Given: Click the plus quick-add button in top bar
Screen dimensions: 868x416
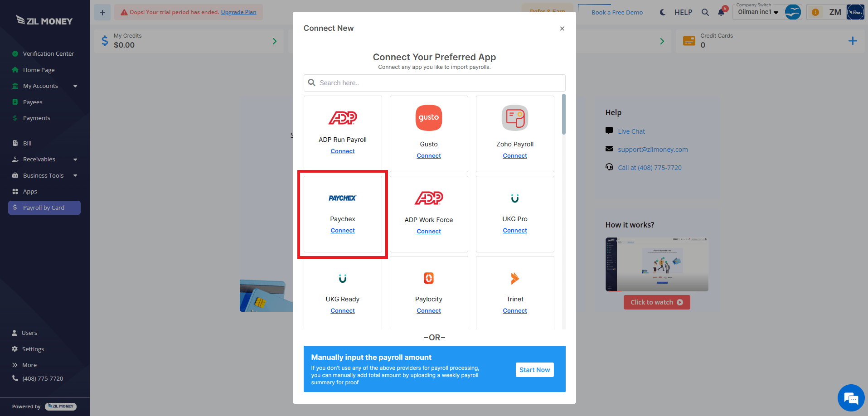Looking at the screenshot, I should tap(102, 12).
